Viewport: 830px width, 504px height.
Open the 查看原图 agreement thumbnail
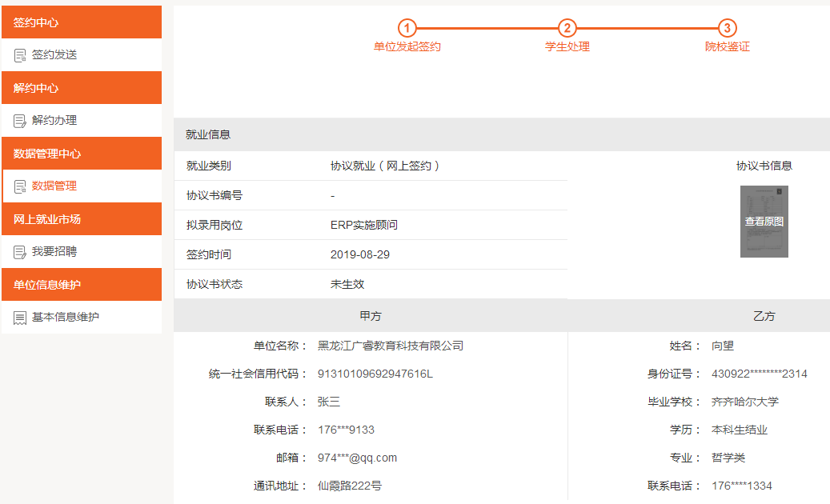[764, 222]
